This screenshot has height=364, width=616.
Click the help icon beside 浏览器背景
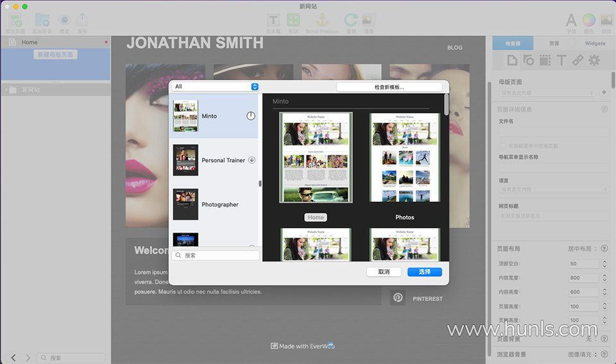click(604, 354)
